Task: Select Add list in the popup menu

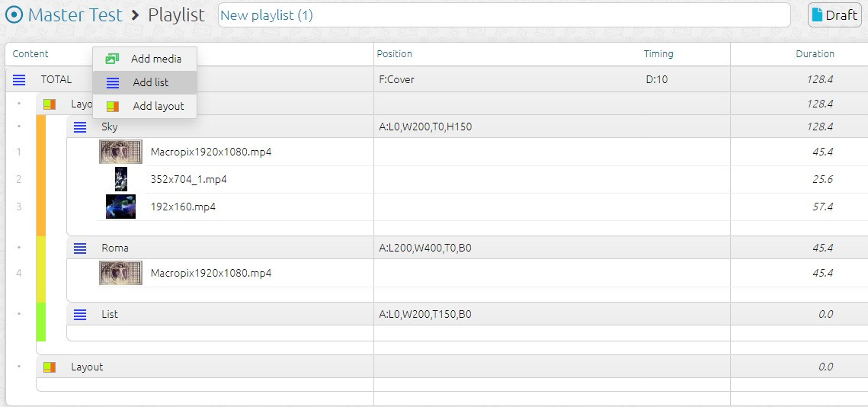Action: click(x=150, y=82)
